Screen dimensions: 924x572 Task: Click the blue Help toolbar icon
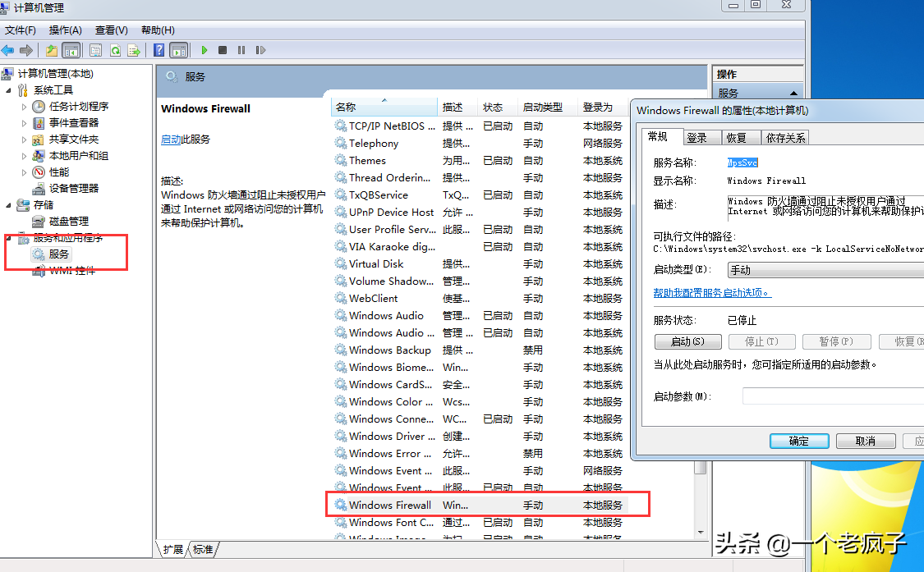(x=159, y=50)
